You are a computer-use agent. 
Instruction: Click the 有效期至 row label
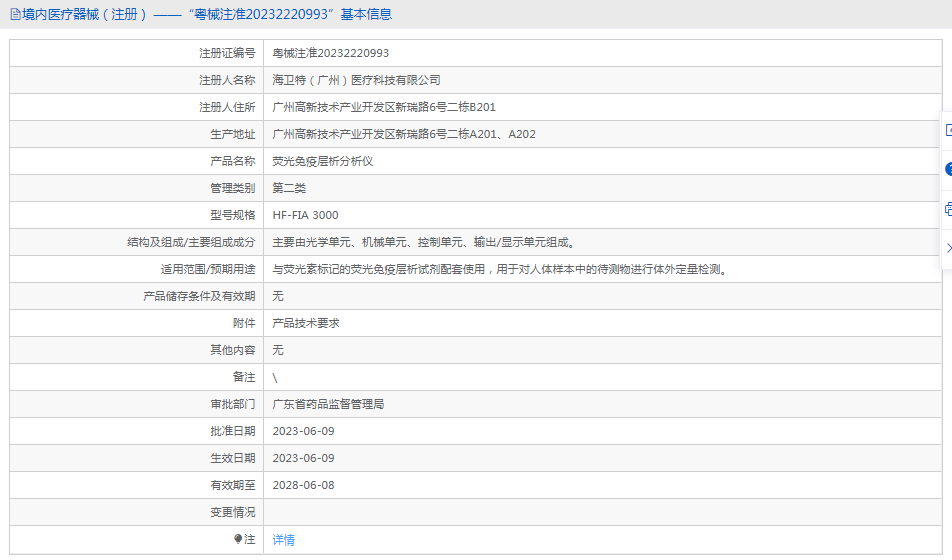[x=233, y=485]
